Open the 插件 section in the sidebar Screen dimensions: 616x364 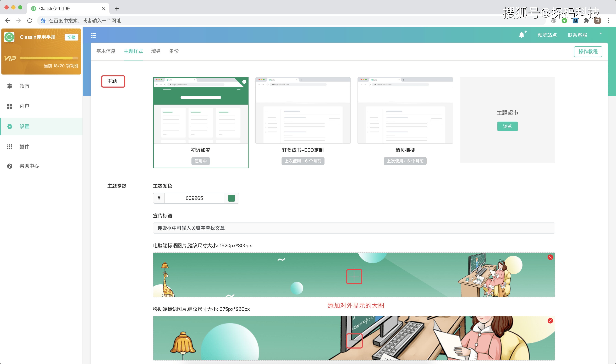[24, 146]
